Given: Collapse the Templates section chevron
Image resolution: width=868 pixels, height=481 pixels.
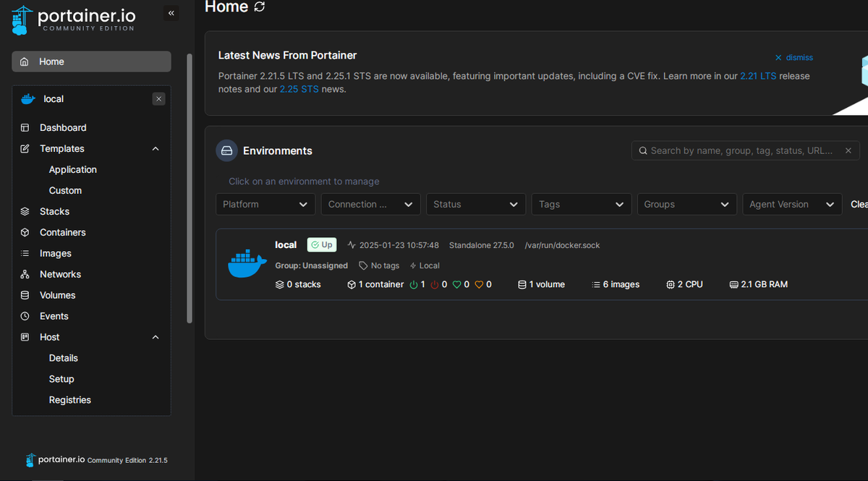Looking at the screenshot, I should point(156,148).
